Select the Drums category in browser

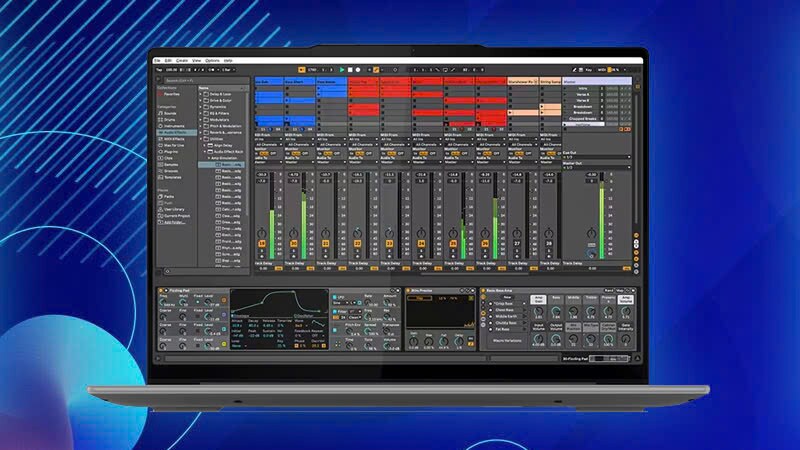click(x=169, y=119)
